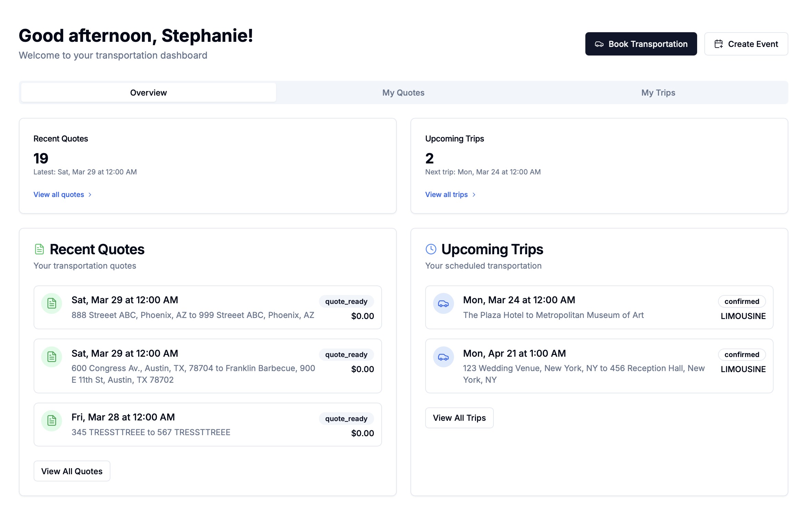
Task: Click the document icon on the Mar 29 Phoenix quote
Action: pyautogui.click(x=51, y=303)
